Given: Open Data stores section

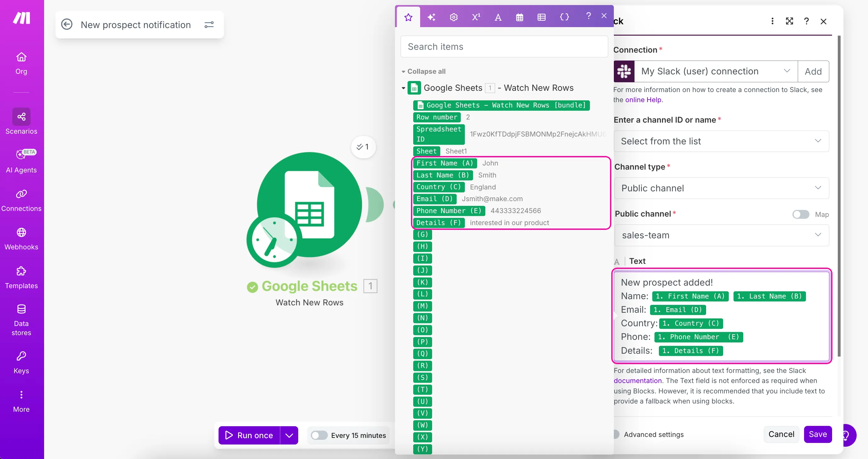Looking at the screenshot, I should [x=21, y=320].
